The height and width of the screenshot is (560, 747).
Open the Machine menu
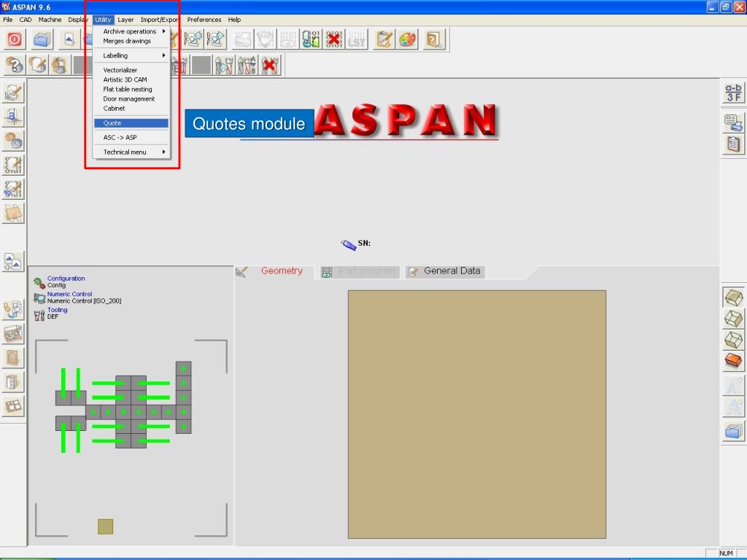coord(50,20)
